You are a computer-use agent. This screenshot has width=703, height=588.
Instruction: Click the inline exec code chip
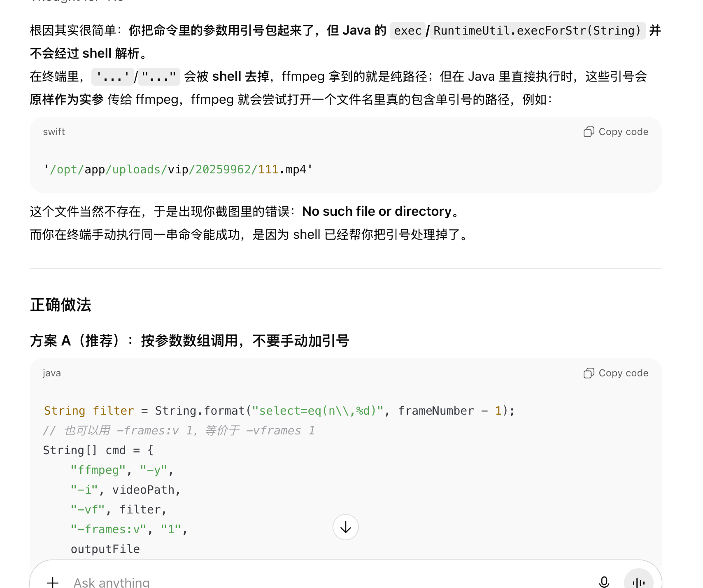407,30
